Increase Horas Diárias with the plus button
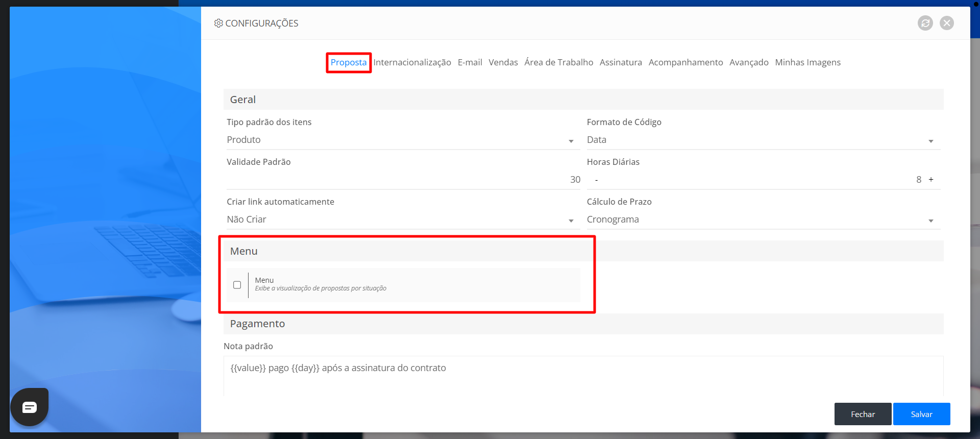The width and height of the screenshot is (980, 439). pyautogui.click(x=931, y=180)
